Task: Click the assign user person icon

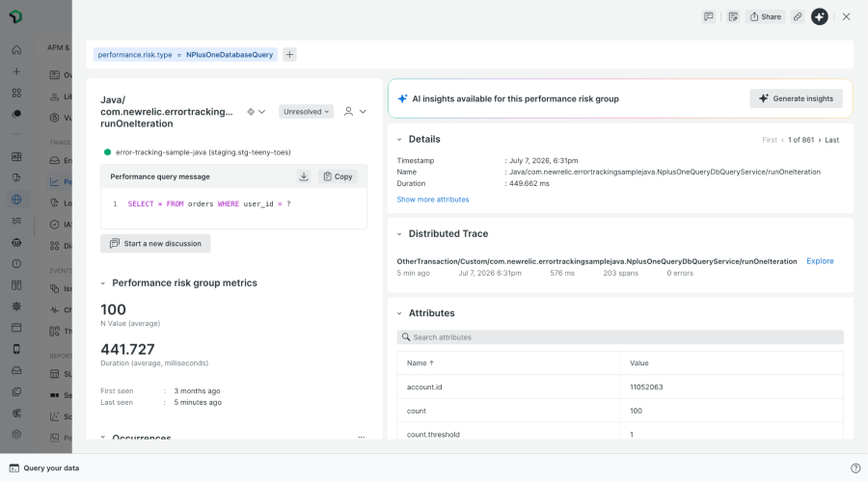Action: [x=348, y=111]
